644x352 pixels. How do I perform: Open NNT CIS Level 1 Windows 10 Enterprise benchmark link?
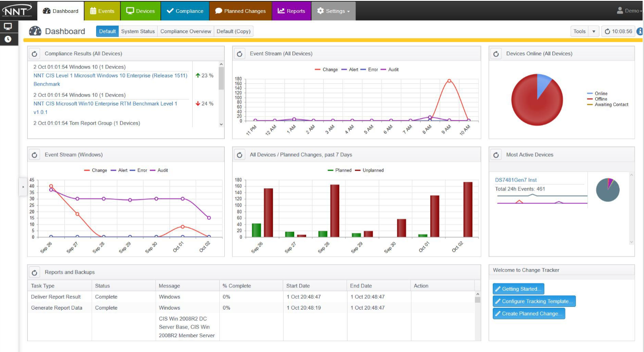tap(110, 80)
